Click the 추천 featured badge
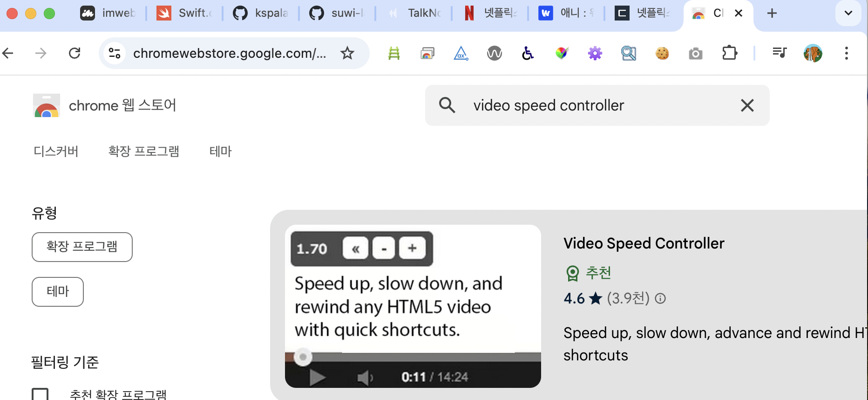 point(588,273)
